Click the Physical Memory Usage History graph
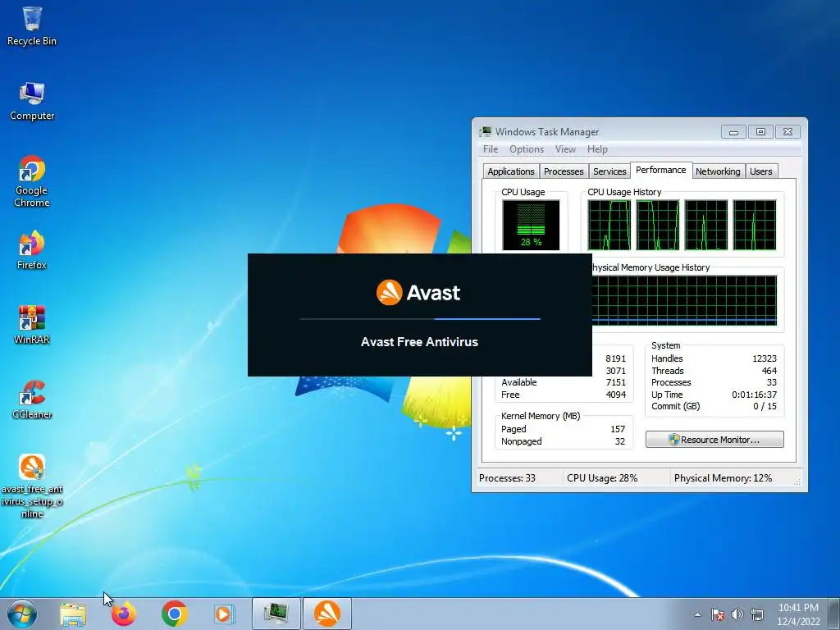This screenshot has height=630, width=840. point(684,300)
